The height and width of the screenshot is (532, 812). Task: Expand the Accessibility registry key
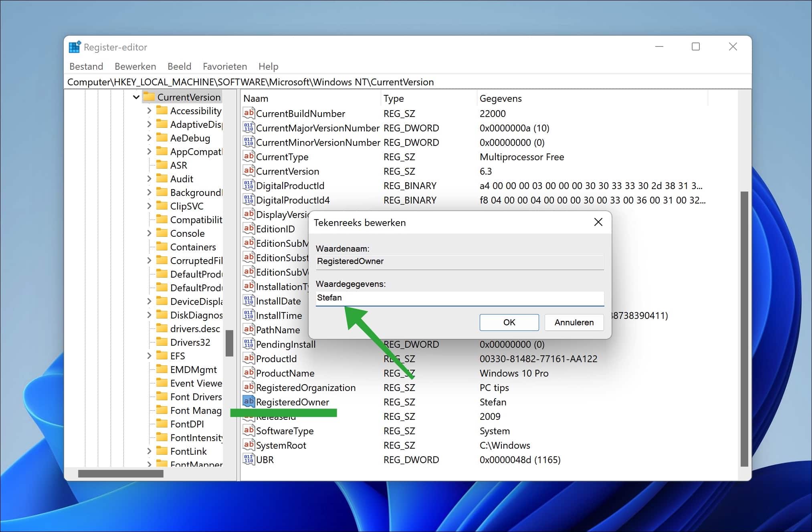point(149,111)
